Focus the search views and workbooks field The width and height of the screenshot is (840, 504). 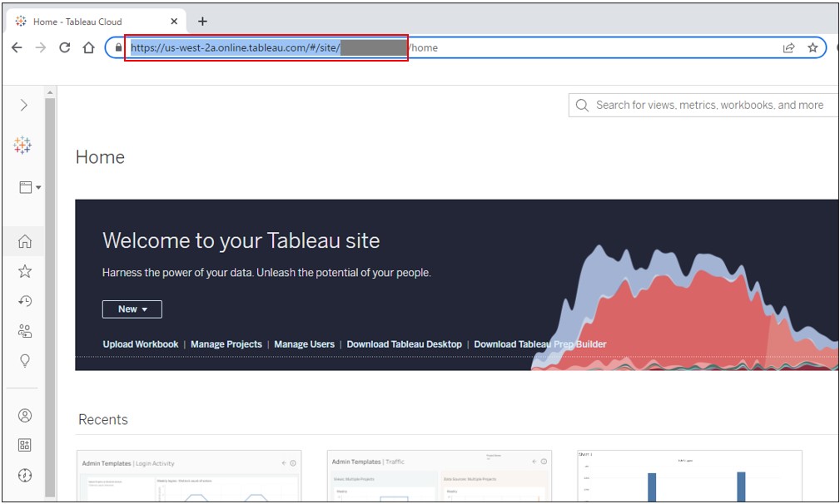click(x=703, y=105)
